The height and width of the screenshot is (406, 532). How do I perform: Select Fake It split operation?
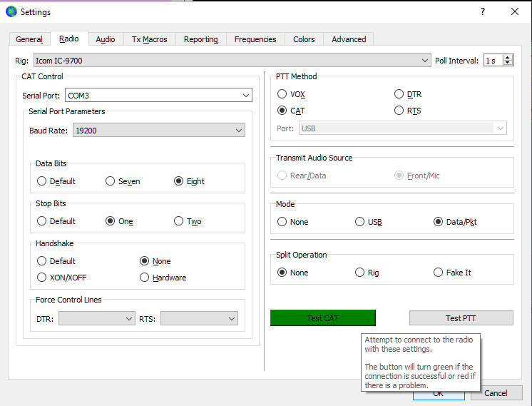click(x=439, y=273)
